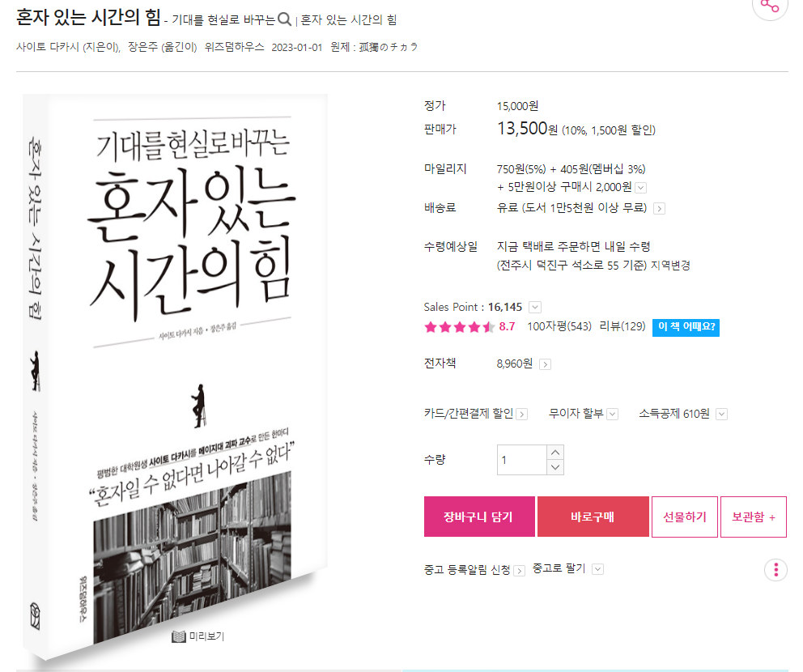
Task: Click the 바로구매 buy now button
Action: (593, 517)
